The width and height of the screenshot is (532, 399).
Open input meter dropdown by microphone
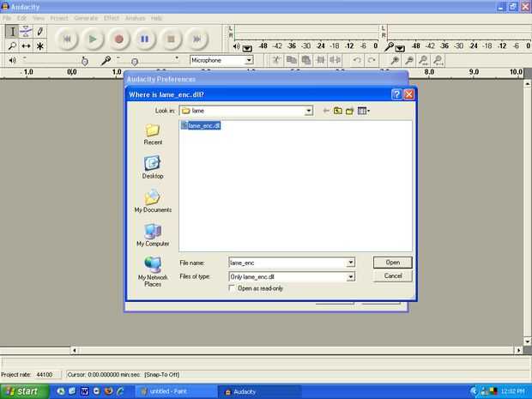400,49
